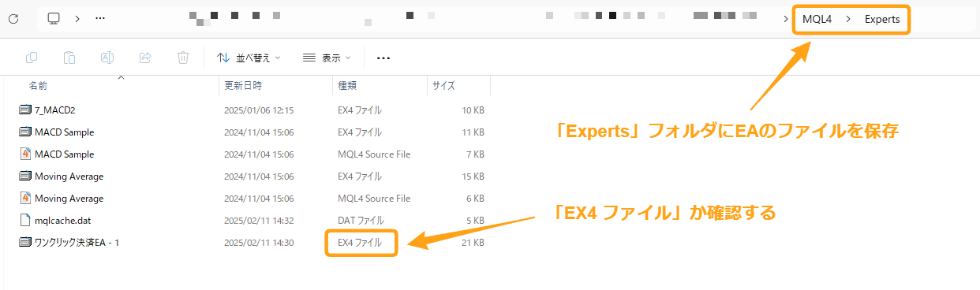Sort by the サイズ column header
The height and width of the screenshot is (290, 980).
point(443,85)
